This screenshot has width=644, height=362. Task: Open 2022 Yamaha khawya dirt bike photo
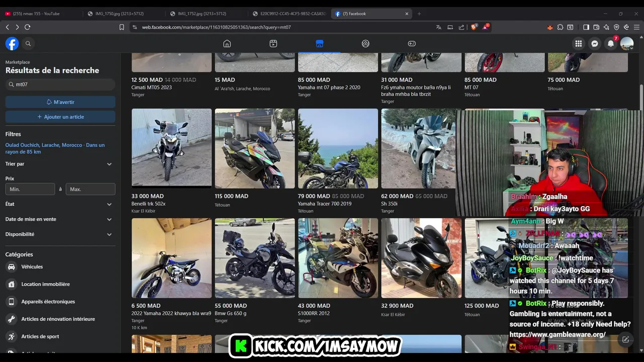tap(172, 258)
